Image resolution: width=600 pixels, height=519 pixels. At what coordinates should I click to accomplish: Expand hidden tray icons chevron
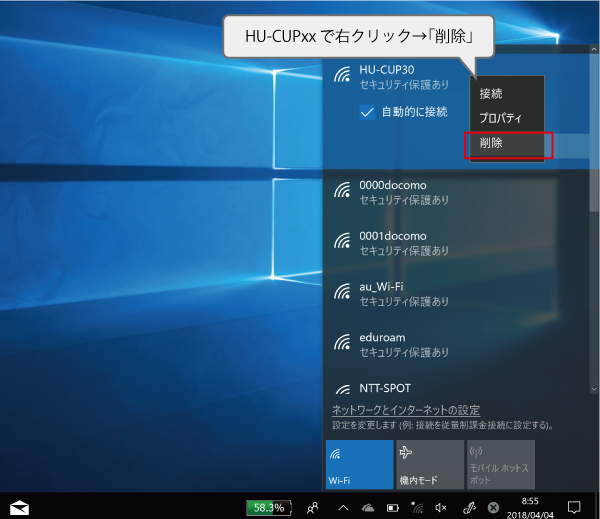343,508
